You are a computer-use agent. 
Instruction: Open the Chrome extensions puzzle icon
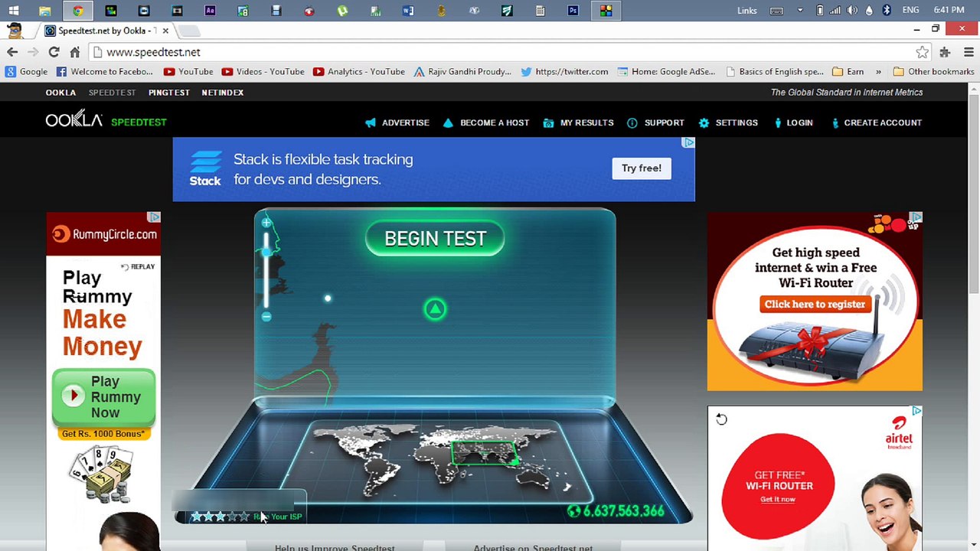tap(945, 52)
